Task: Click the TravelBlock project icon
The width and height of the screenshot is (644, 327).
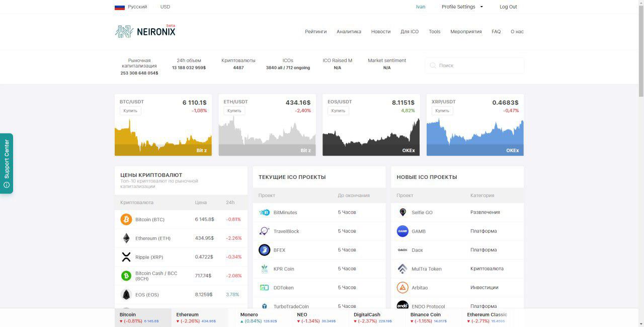Action: (264, 231)
